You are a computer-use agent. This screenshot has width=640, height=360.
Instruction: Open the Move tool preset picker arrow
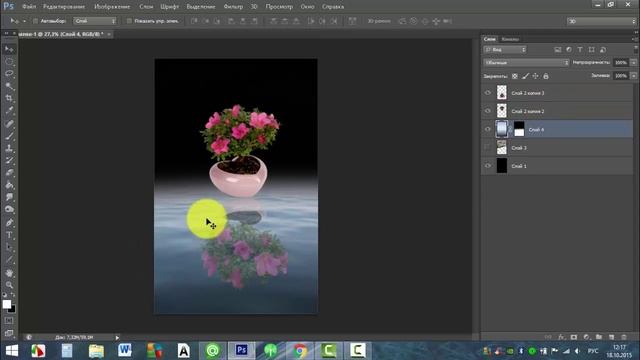tap(24, 21)
